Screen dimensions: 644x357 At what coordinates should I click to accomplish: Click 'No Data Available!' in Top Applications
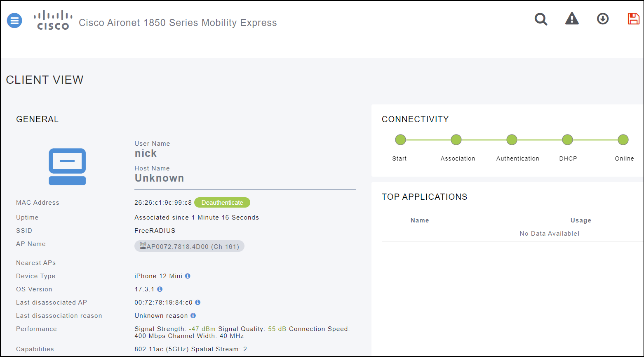tap(550, 234)
